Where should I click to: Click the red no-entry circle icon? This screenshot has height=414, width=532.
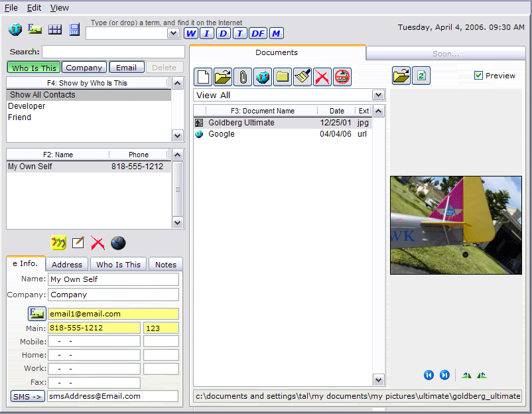(342, 77)
